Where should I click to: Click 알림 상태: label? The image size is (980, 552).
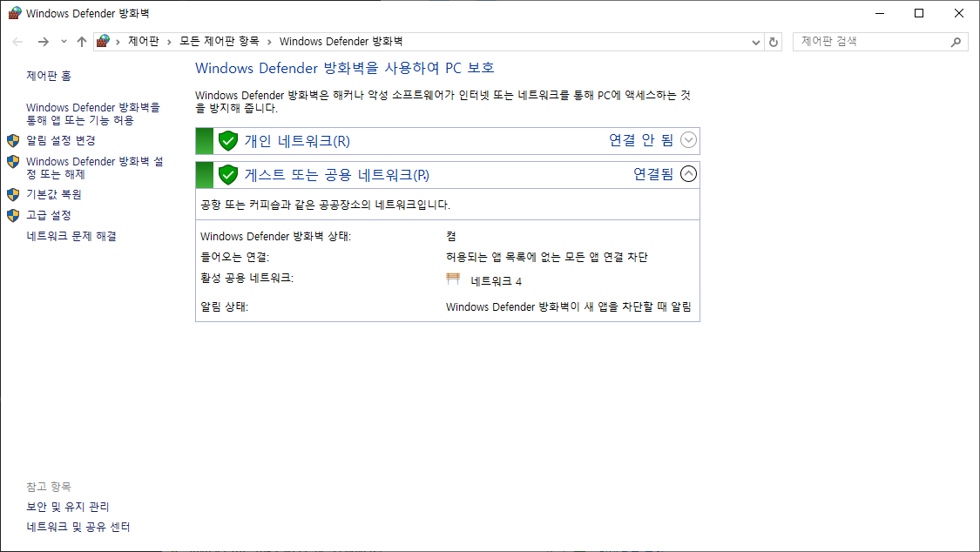[x=225, y=306]
